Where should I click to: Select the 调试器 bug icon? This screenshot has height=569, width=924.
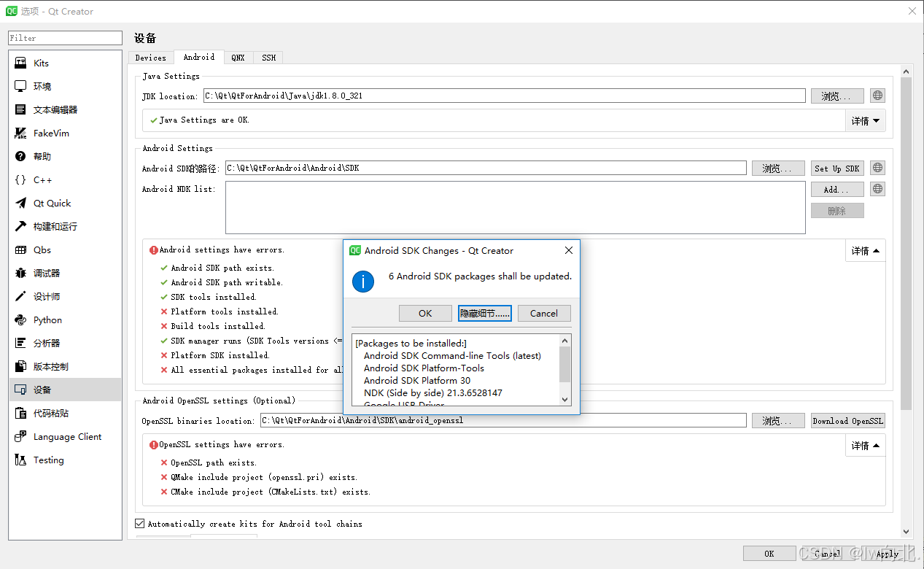20,273
